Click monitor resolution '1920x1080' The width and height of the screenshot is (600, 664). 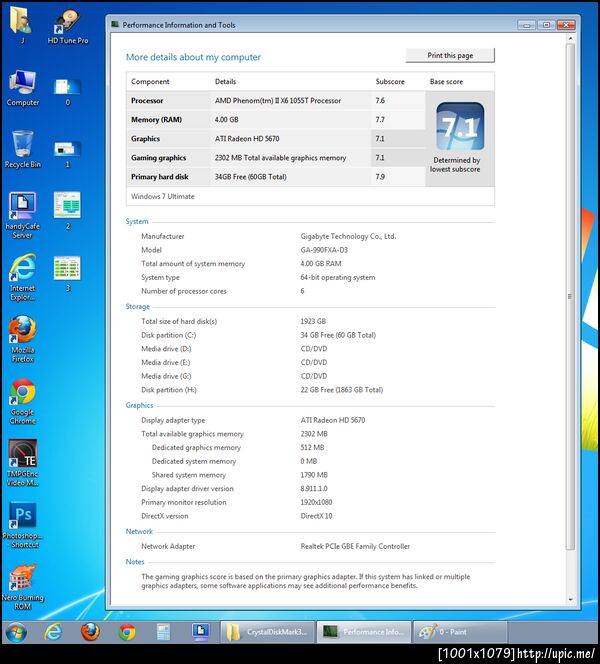(x=316, y=502)
